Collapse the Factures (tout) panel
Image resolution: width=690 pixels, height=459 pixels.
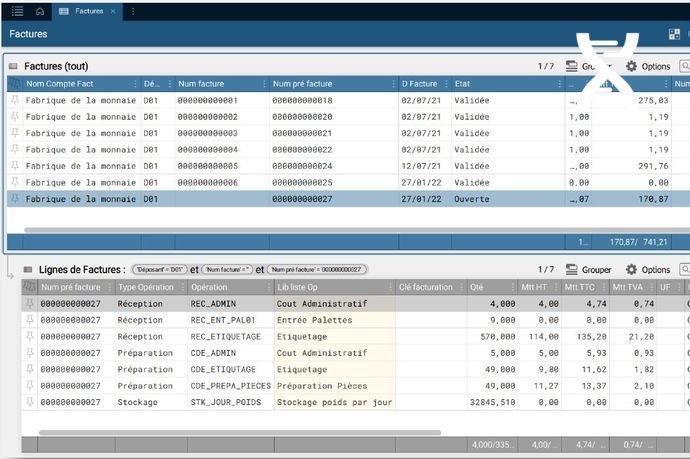point(13,66)
